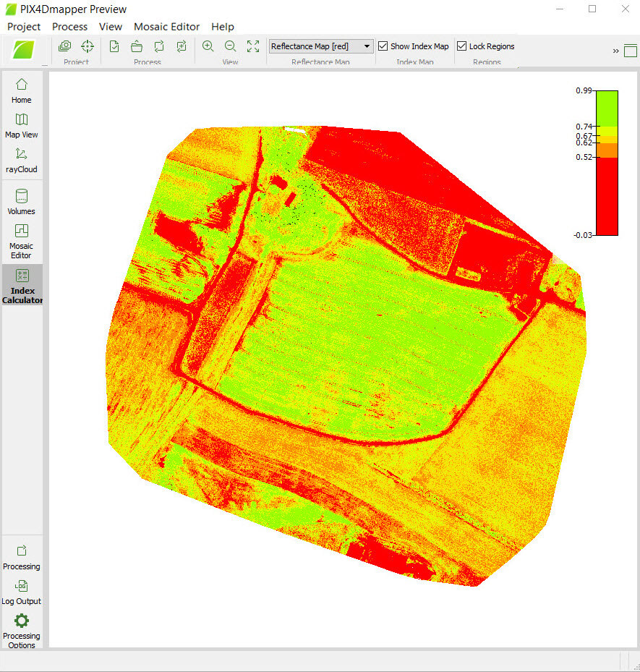Click the green band of the color legend
The image size is (640, 672).
point(607,109)
